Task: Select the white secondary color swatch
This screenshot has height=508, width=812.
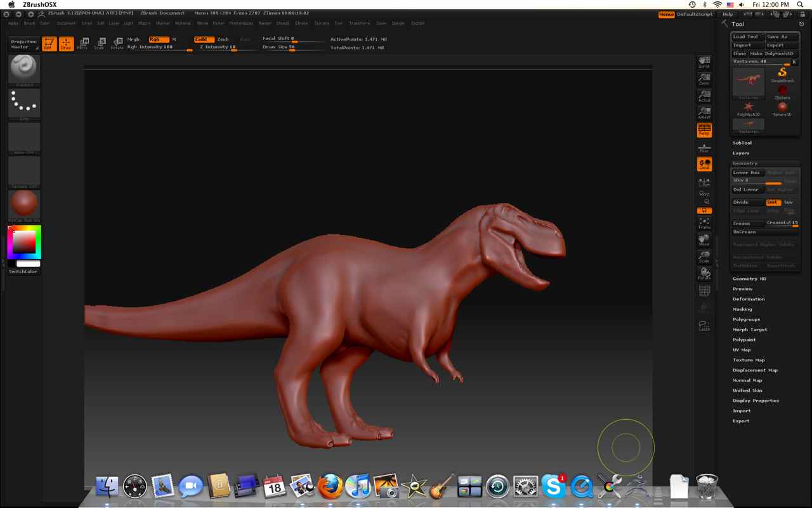Action: click(x=29, y=263)
